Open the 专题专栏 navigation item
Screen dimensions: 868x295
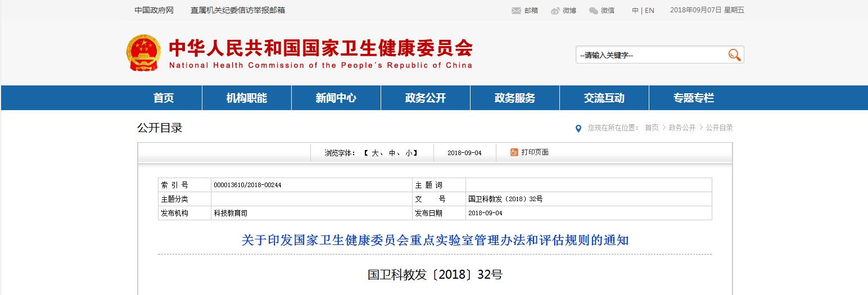693,98
